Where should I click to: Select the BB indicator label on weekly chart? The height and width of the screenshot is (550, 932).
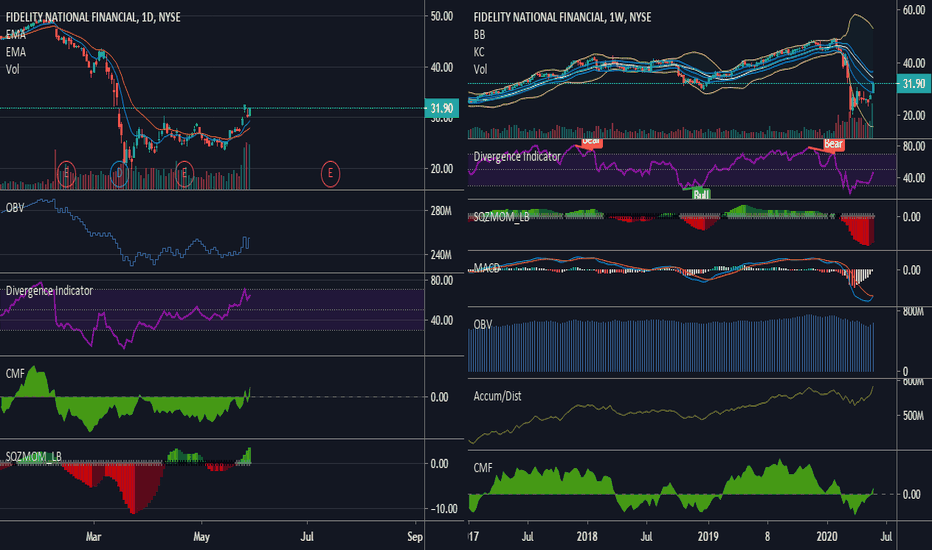[x=479, y=34]
